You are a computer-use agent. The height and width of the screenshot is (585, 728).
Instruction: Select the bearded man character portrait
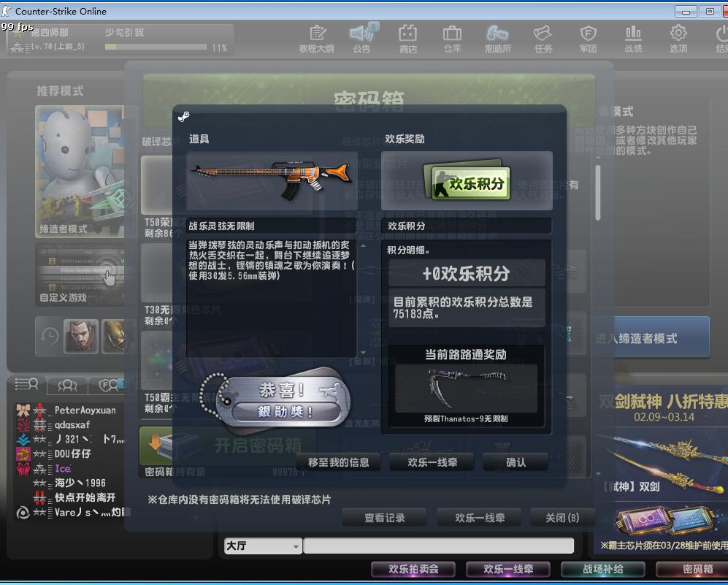pos(81,336)
